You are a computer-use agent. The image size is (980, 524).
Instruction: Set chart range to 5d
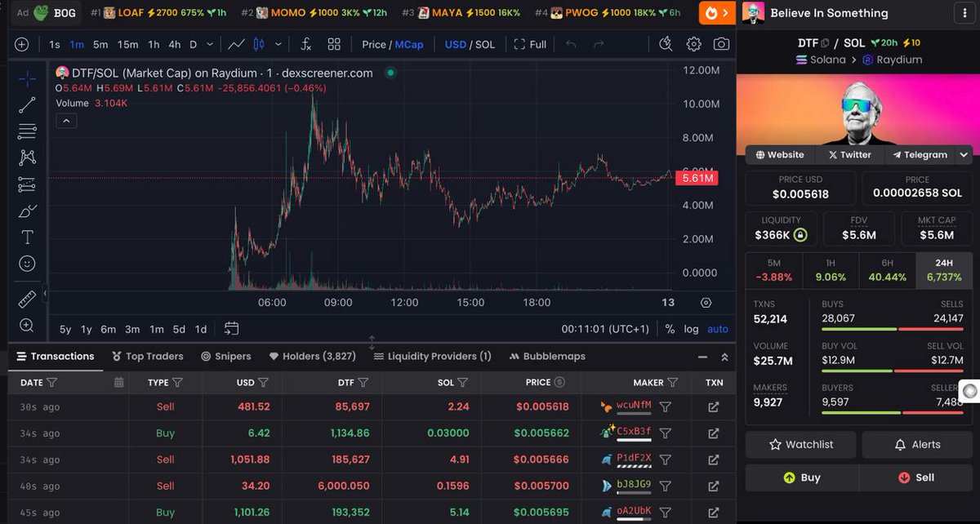pyautogui.click(x=179, y=329)
